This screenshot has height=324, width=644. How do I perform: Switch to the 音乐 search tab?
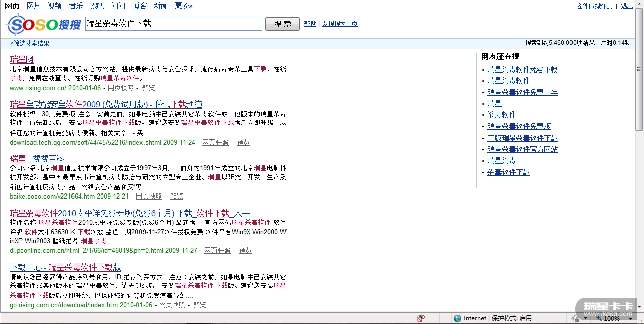[76, 6]
